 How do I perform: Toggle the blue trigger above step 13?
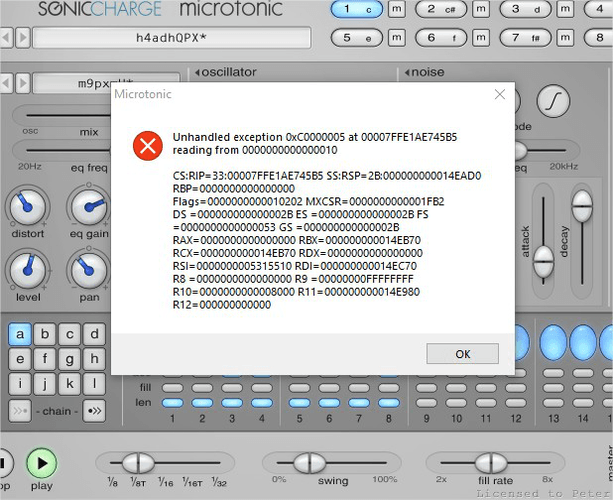click(553, 342)
